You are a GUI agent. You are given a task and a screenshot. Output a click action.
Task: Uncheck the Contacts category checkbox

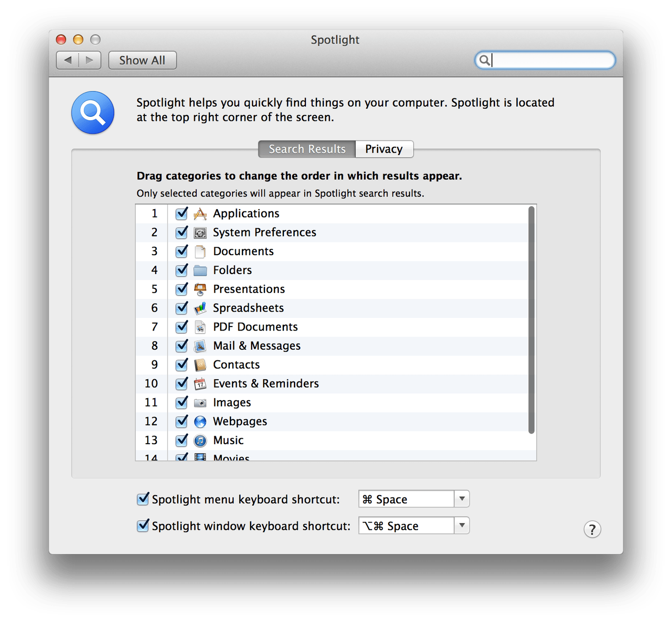click(181, 365)
